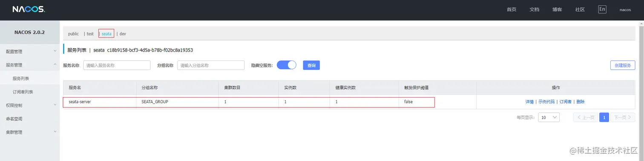
Task: Select the seata namespace tab
Action: click(x=106, y=34)
